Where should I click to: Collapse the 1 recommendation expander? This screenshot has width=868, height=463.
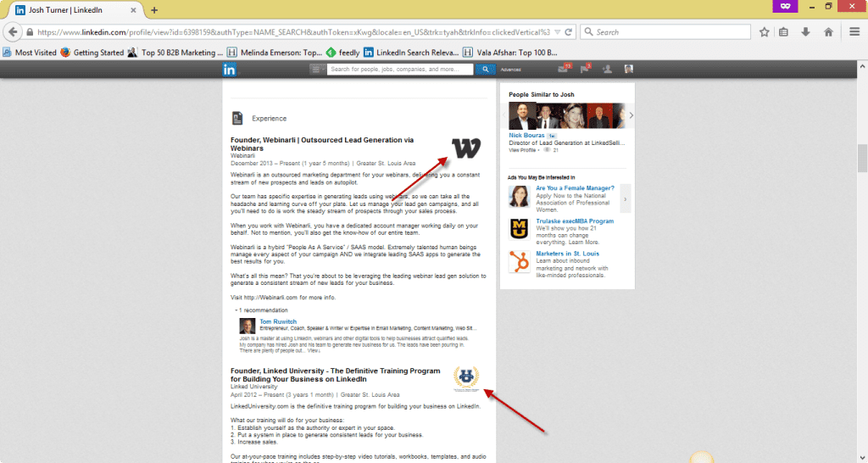click(261, 310)
